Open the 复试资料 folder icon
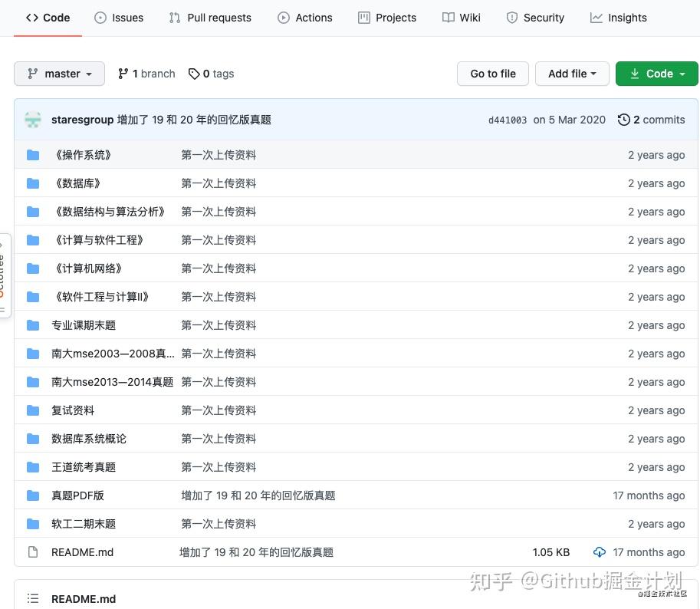 [33, 410]
